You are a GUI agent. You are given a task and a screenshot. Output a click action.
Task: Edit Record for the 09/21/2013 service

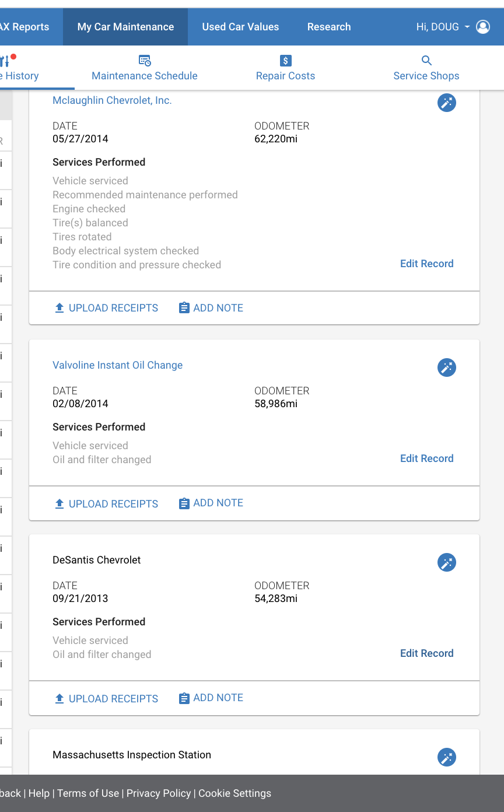click(426, 653)
